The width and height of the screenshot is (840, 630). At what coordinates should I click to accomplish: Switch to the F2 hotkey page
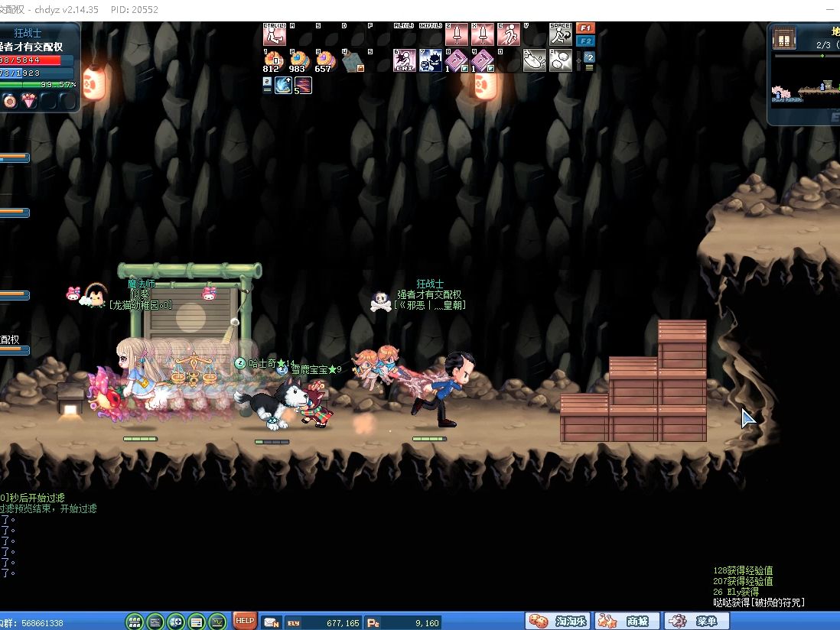pyautogui.click(x=585, y=41)
